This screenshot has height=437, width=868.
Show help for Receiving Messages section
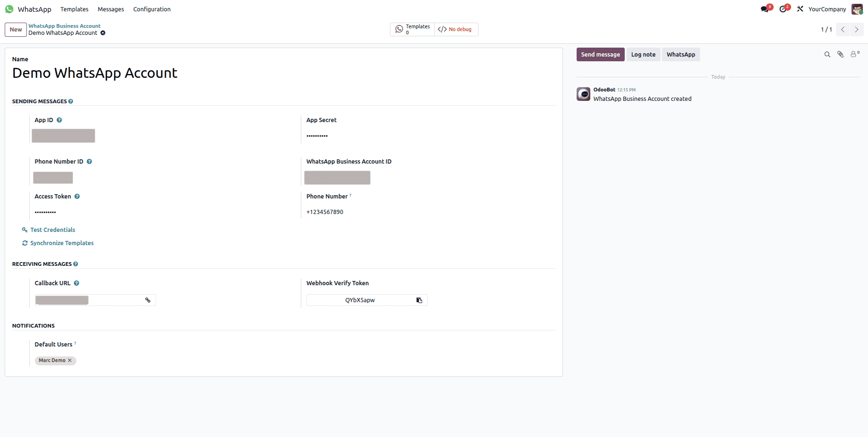tap(75, 264)
